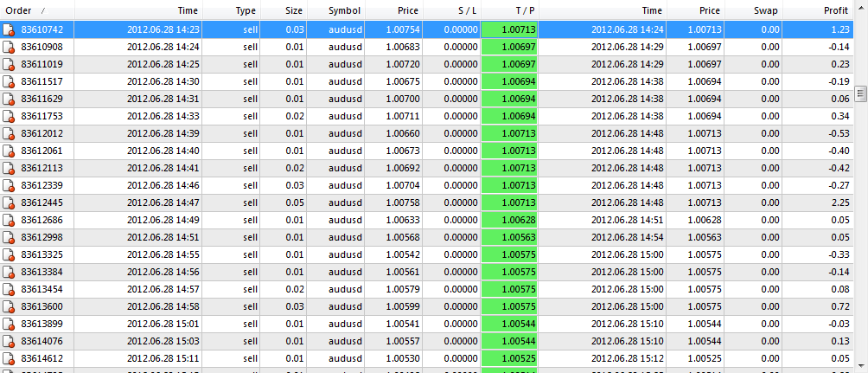This screenshot has width=868, height=373.
Task: Click the order icon for 83613600
Action: pyautogui.click(x=9, y=307)
